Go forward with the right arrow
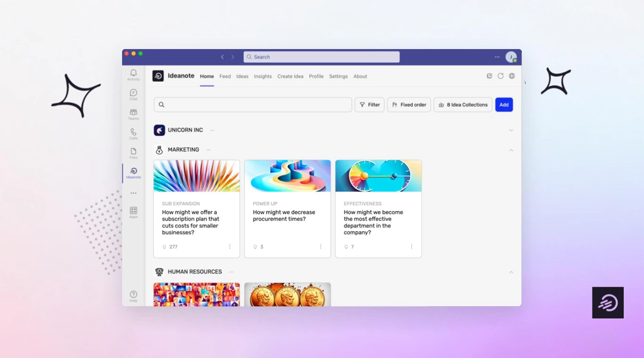Image resolution: width=644 pixels, height=358 pixels. coord(233,57)
